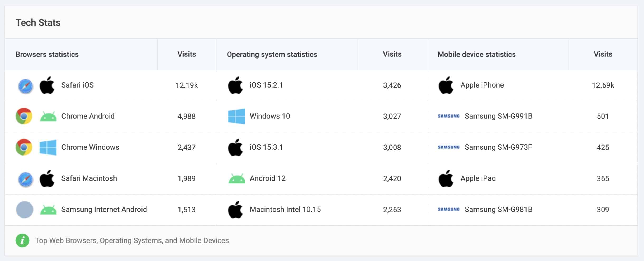Click the Chrome icon in Chrome Windows row
This screenshot has height=261, width=644.
click(24, 147)
